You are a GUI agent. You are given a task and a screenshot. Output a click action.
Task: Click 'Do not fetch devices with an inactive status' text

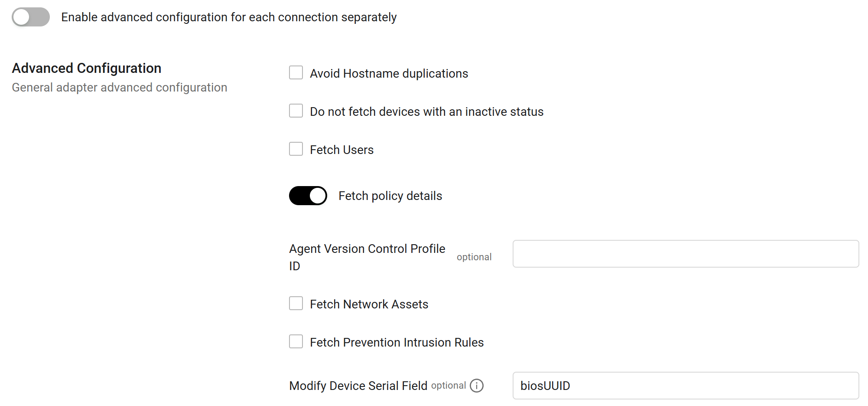pyautogui.click(x=426, y=111)
